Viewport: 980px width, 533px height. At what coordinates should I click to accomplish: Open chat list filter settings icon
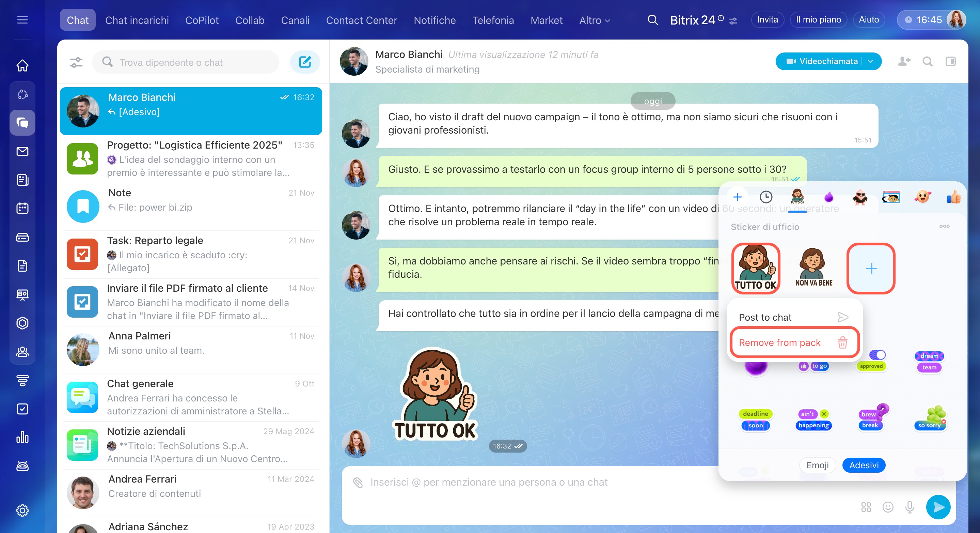[x=76, y=62]
